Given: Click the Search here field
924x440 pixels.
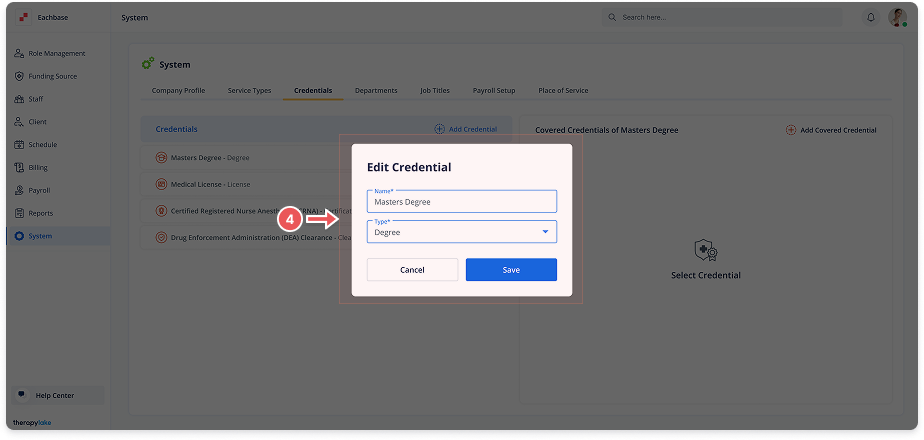Looking at the screenshot, I should (722, 18).
